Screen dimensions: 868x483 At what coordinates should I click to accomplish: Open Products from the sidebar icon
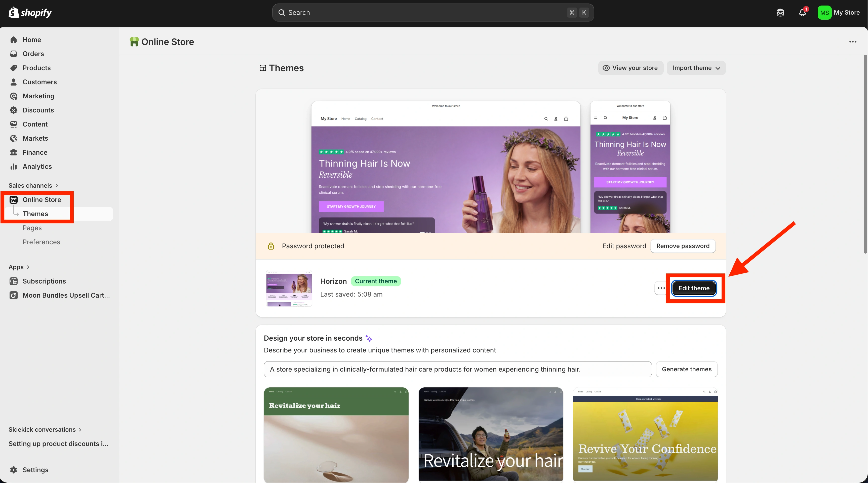14,68
